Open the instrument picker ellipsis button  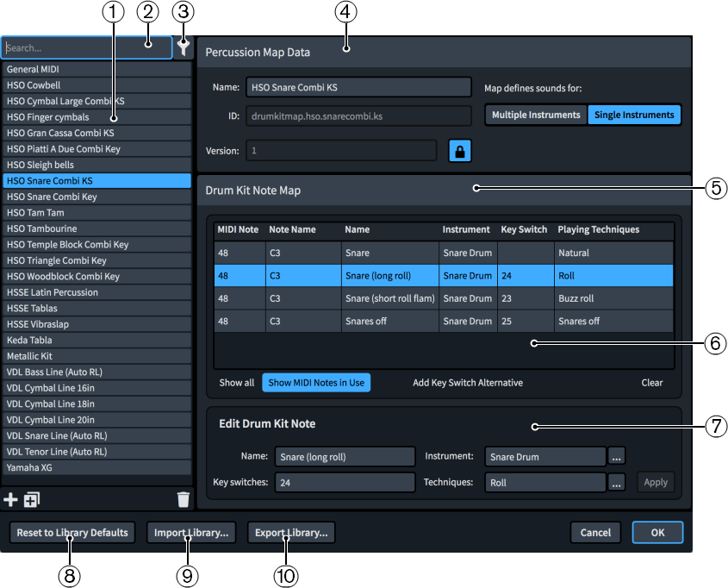[616, 456]
